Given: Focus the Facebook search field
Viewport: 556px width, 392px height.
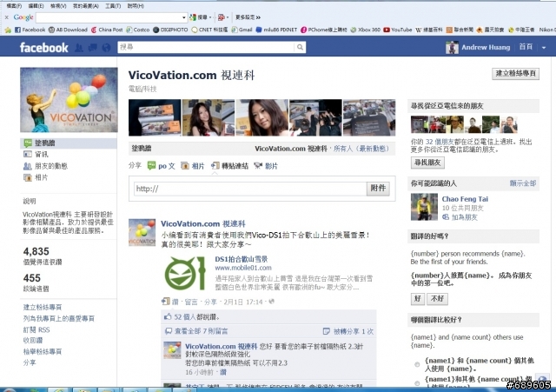Looking at the screenshot, I should pos(206,47).
